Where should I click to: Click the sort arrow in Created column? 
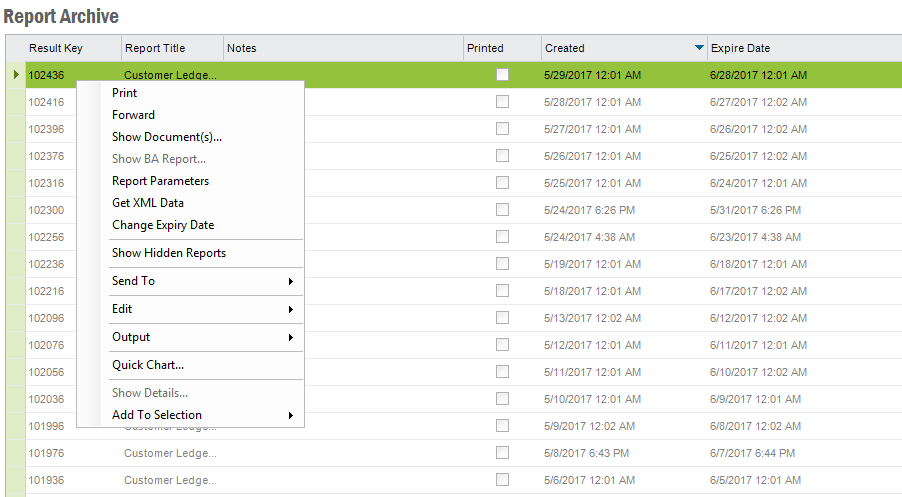click(698, 48)
